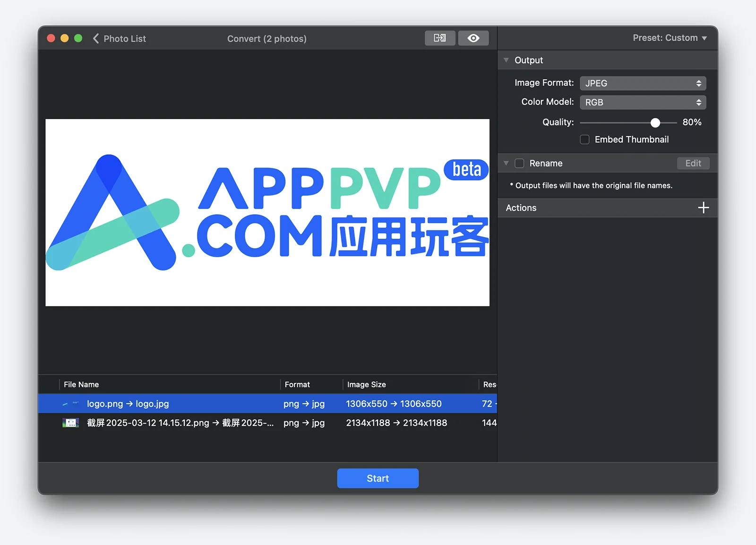
Task: Toggle the eye preview button
Action: (x=473, y=38)
